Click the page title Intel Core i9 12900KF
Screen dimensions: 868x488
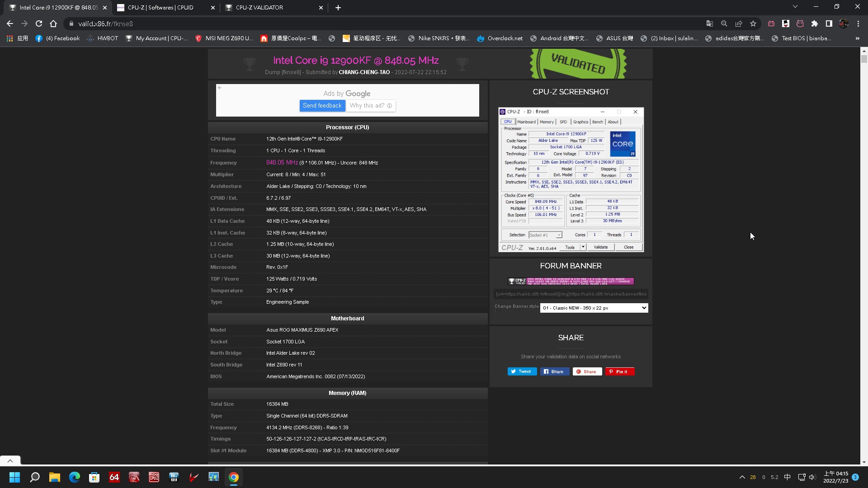[x=356, y=60]
